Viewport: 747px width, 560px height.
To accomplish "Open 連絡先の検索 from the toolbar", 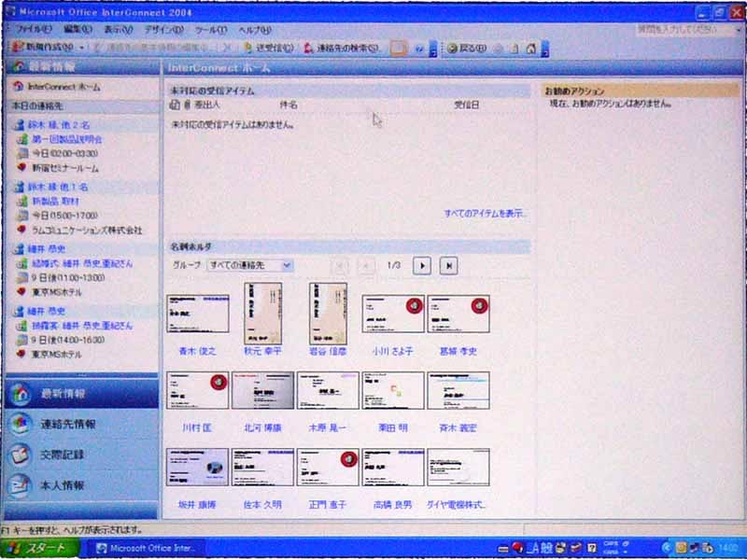I will pos(342,49).
